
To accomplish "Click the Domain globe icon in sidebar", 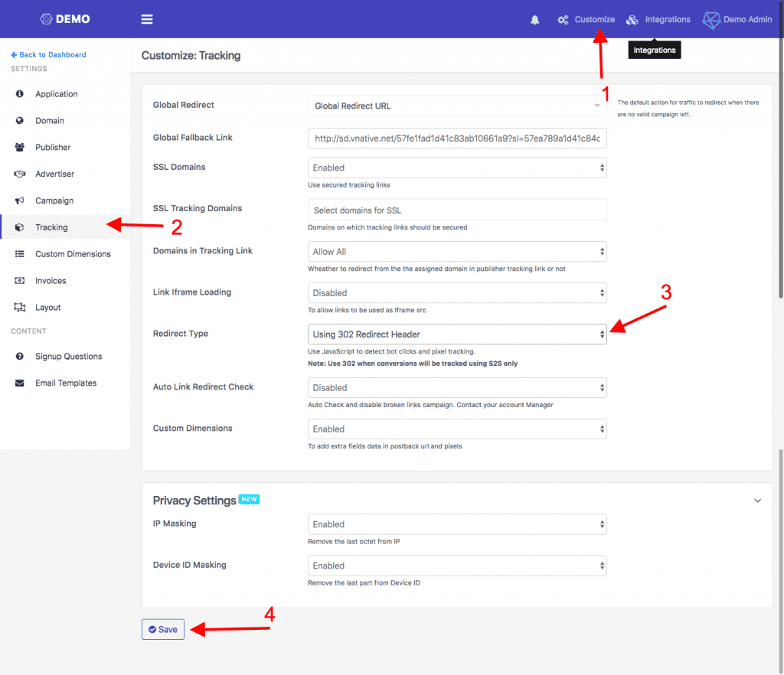I will [20, 121].
